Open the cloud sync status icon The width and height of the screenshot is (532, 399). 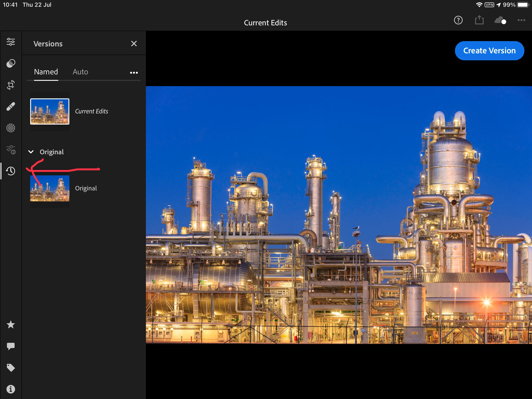(x=500, y=20)
